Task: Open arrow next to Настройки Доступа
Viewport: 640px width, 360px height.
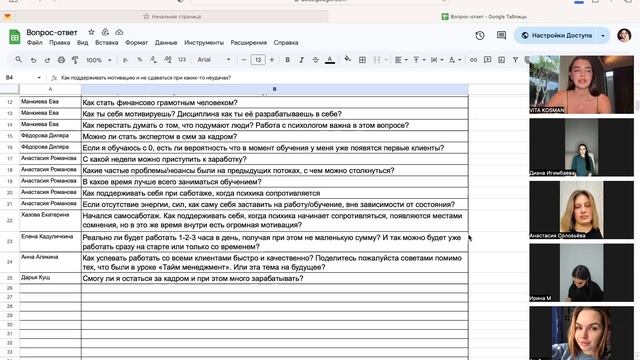Action: coord(603,36)
